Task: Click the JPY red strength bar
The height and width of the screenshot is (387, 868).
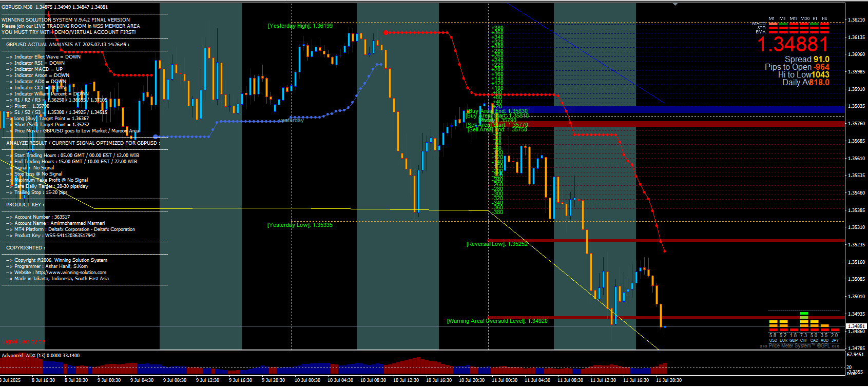Action: point(835,330)
